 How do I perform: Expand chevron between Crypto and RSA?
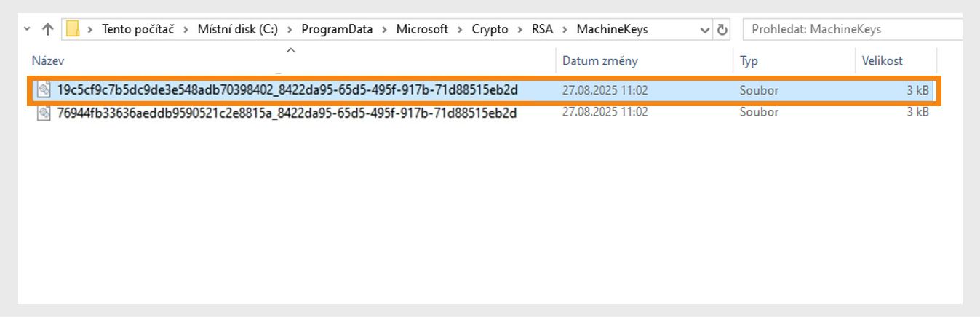(520, 30)
